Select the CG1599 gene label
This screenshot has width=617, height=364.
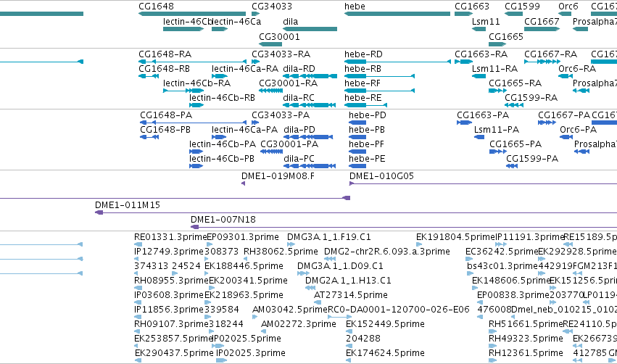522,7
